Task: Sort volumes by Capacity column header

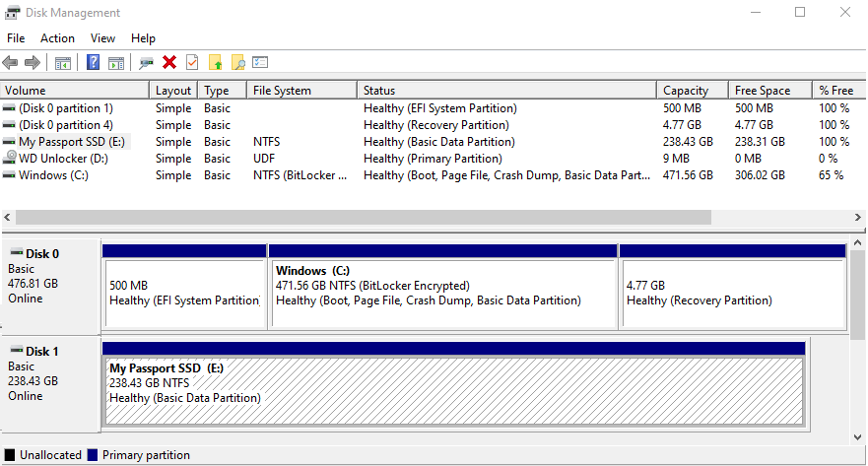Action: click(686, 91)
